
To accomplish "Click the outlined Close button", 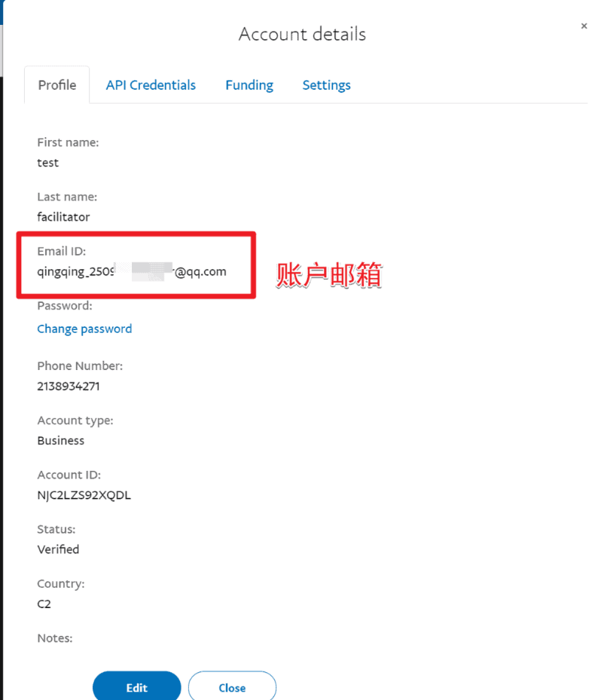I will [x=232, y=687].
